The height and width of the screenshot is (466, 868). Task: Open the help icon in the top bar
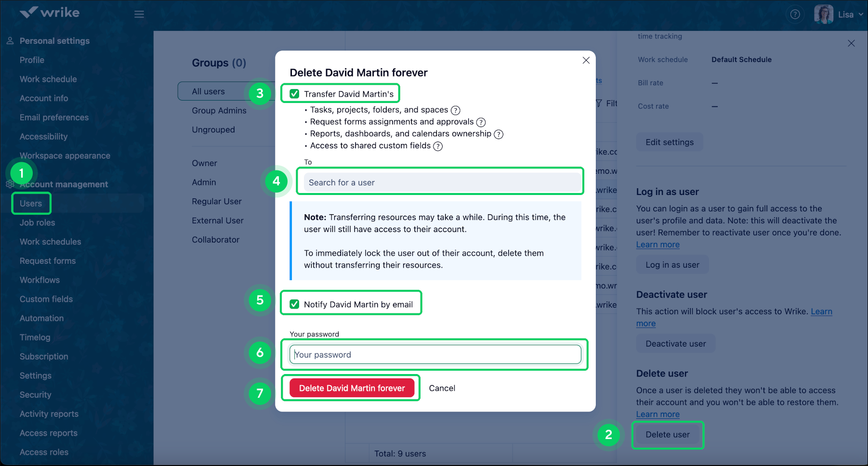pyautogui.click(x=795, y=14)
